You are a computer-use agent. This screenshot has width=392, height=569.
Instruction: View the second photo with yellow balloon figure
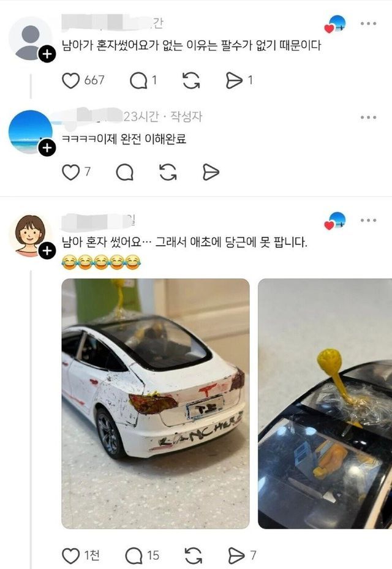pos(325,404)
